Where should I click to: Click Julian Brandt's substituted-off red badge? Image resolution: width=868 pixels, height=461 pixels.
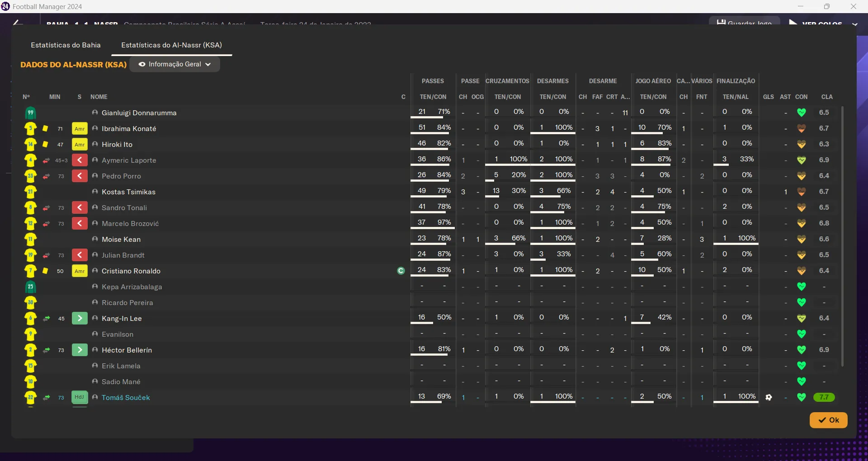80,255
